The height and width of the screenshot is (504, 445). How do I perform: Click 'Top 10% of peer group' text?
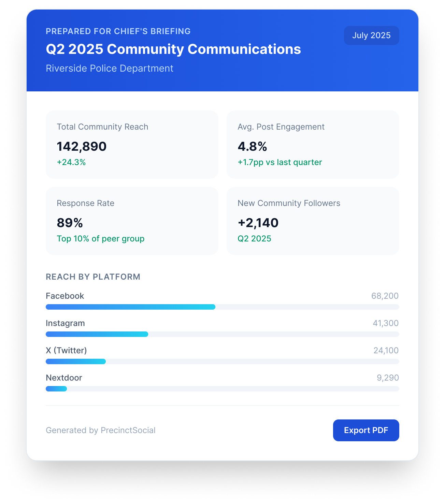tap(101, 239)
